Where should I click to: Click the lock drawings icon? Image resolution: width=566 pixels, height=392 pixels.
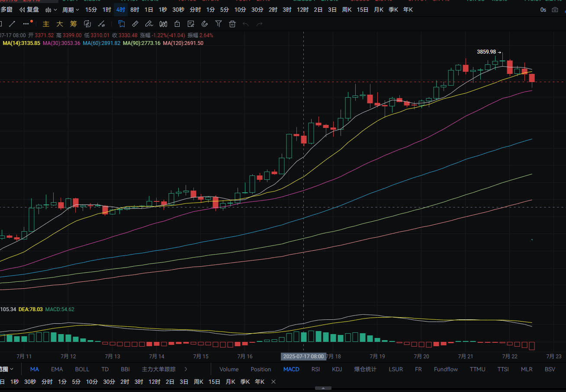(177, 24)
